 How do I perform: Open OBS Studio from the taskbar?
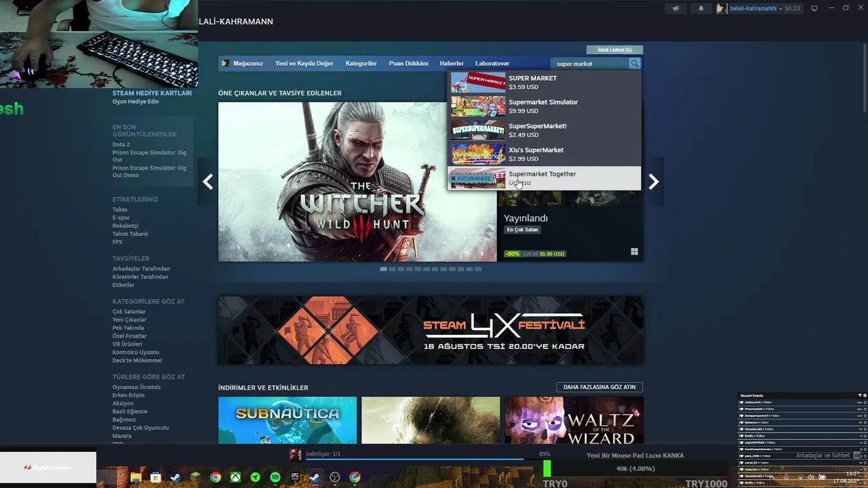335,477
